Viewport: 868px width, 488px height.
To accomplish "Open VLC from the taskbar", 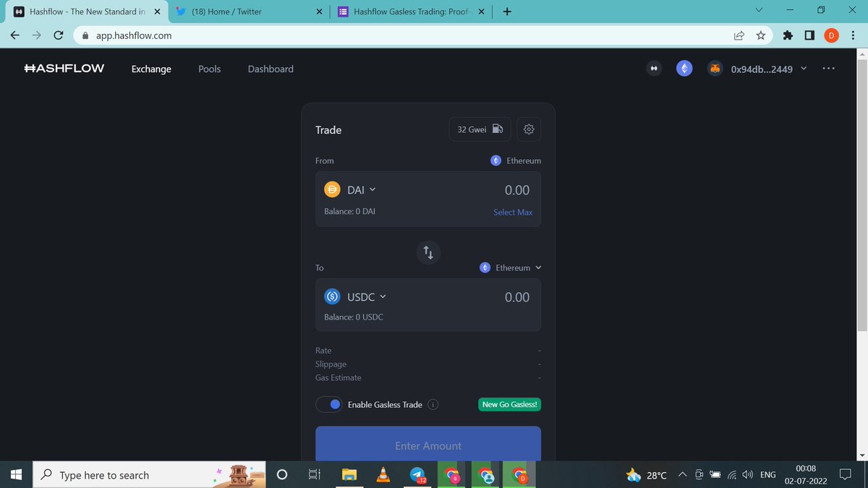I will pyautogui.click(x=383, y=475).
